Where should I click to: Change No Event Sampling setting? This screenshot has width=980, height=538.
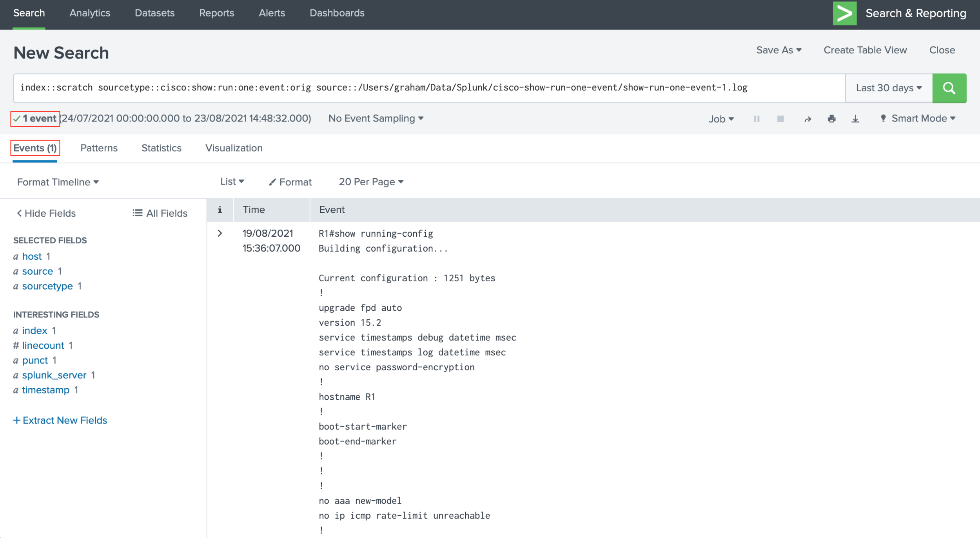click(375, 118)
